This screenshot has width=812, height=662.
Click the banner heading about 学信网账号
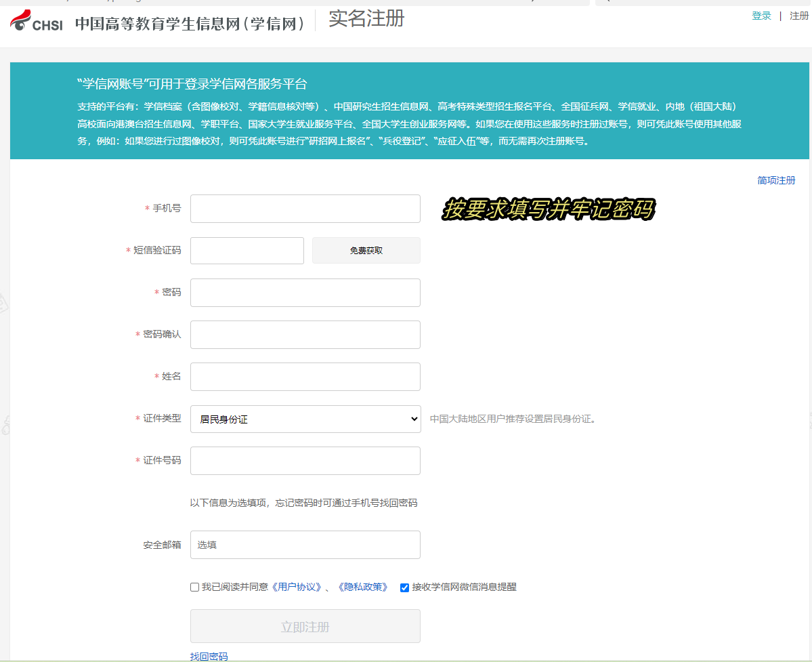(192, 84)
